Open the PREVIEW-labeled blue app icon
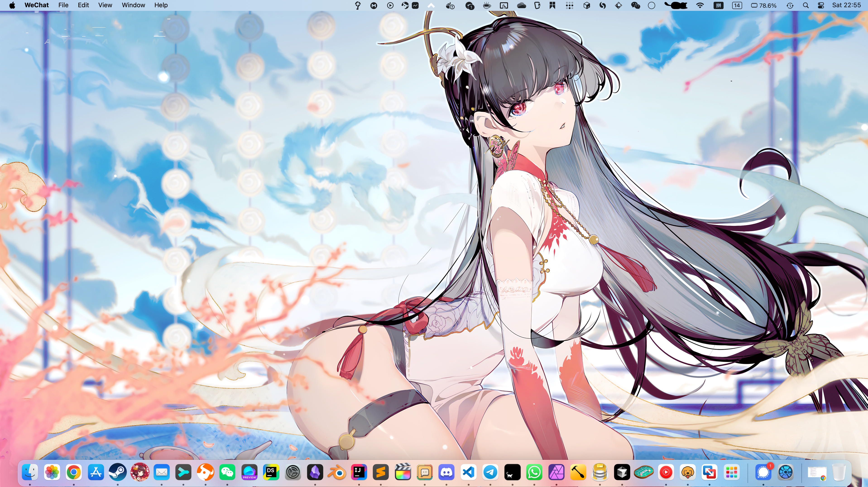868x487 pixels. click(x=249, y=472)
